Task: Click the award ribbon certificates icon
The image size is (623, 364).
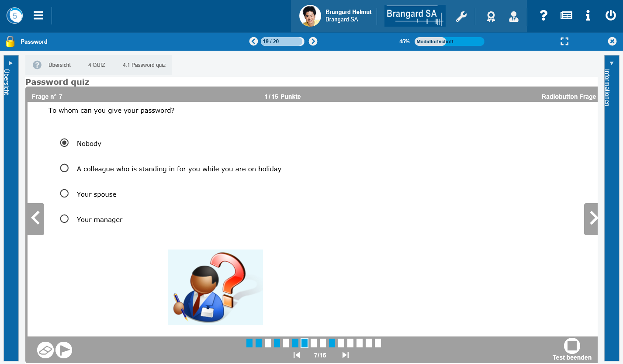Action: [491, 17]
